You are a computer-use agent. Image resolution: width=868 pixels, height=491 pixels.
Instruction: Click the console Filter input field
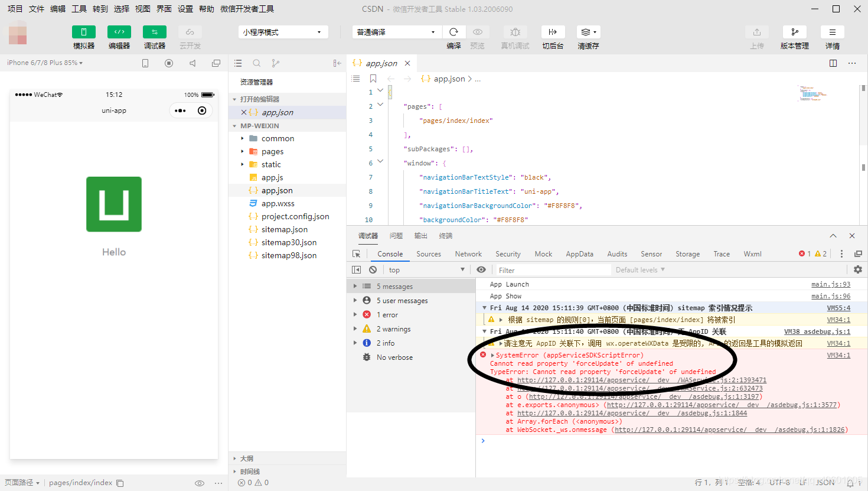click(553, 270)
